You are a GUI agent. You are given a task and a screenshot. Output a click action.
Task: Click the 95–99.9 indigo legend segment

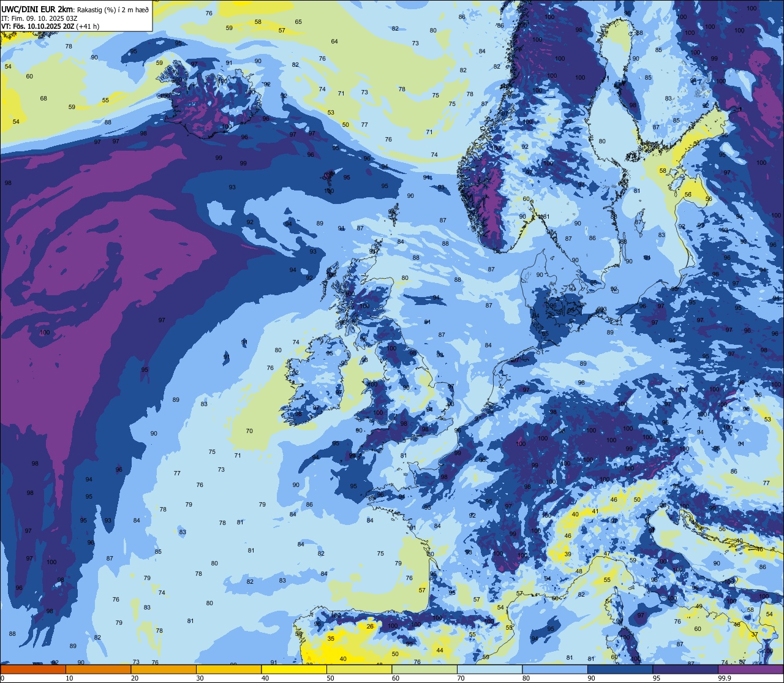[685, 669]
